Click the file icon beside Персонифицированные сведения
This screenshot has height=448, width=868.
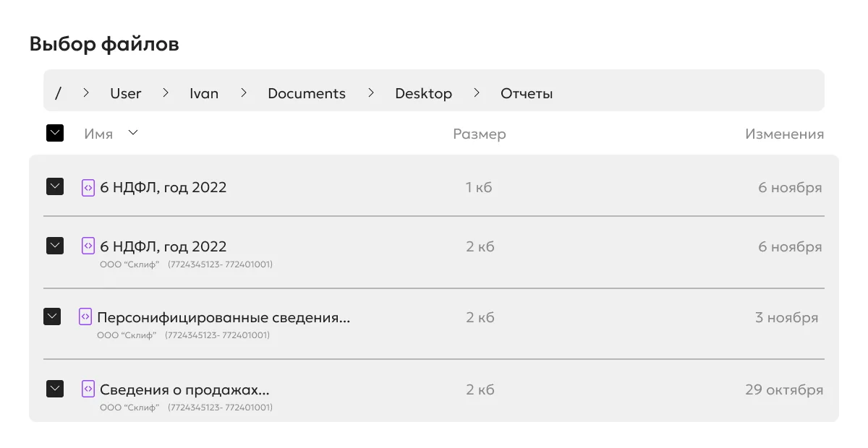(85, 316)
